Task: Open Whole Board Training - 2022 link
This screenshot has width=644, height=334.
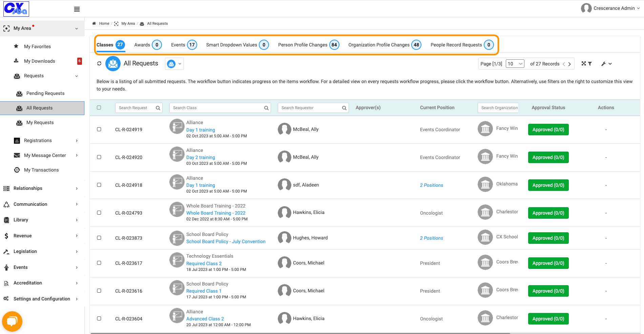Action: click(x=216, y=213)
